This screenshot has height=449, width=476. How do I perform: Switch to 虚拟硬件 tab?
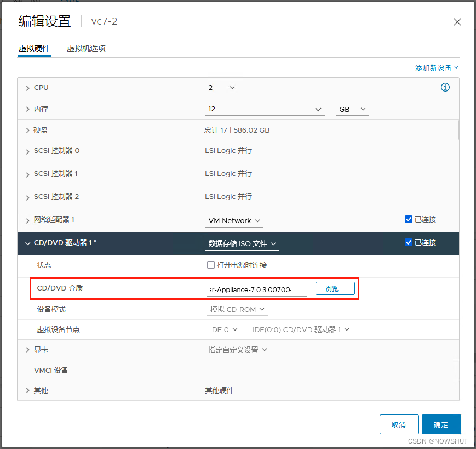(x=35, y=49)
